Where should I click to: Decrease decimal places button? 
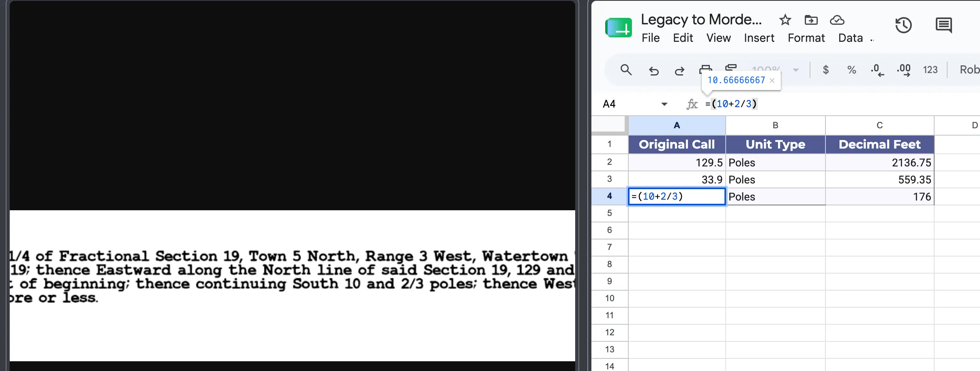[877, 70]
